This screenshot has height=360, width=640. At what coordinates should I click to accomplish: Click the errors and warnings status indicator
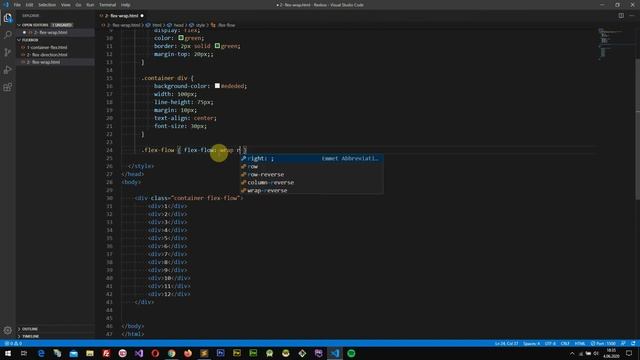13,344
